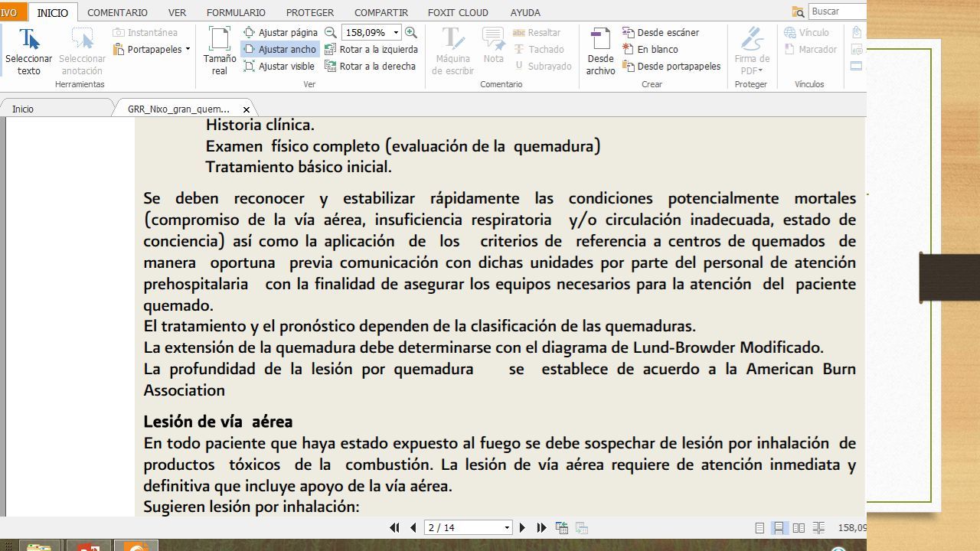Click the line 'Sugieren lesión por inhalación:'

(x=251, y=507)
